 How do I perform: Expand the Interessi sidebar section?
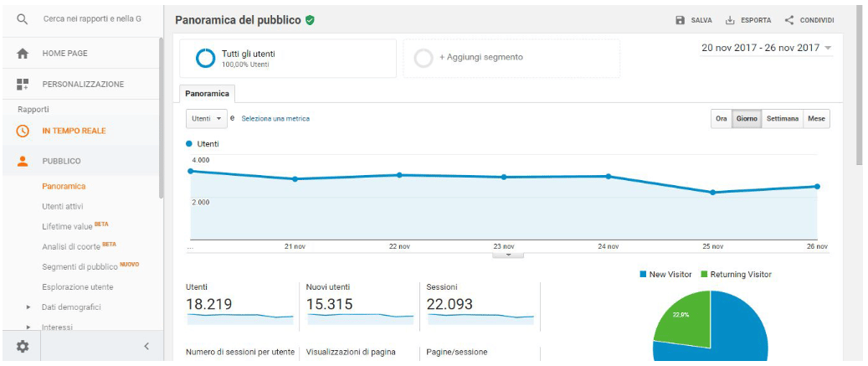coord(28,327)
